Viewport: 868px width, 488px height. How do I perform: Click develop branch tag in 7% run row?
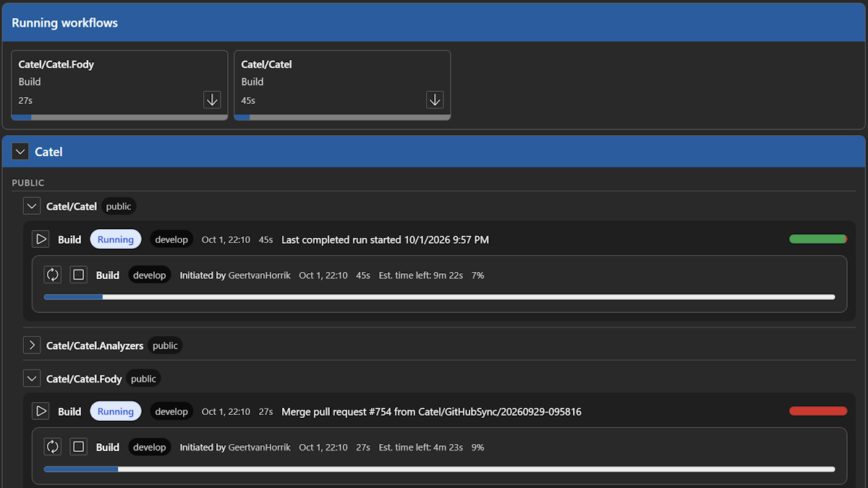[x=150, y=275]
